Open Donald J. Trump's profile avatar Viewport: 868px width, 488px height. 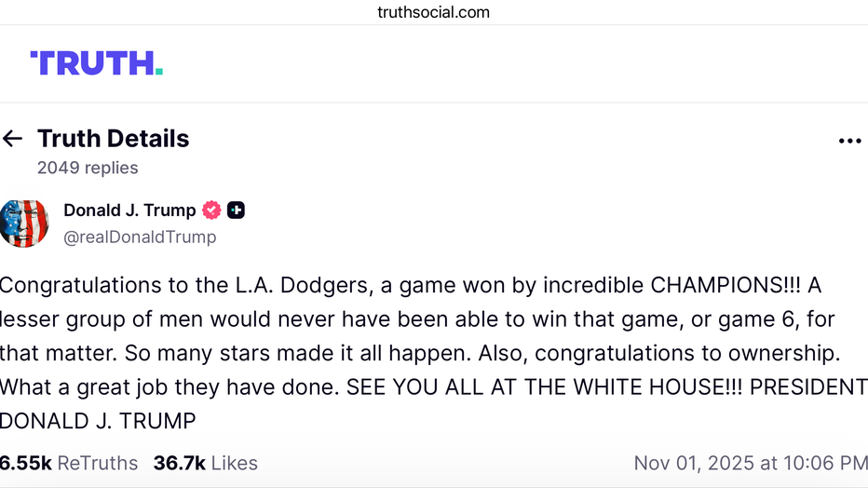24,224
